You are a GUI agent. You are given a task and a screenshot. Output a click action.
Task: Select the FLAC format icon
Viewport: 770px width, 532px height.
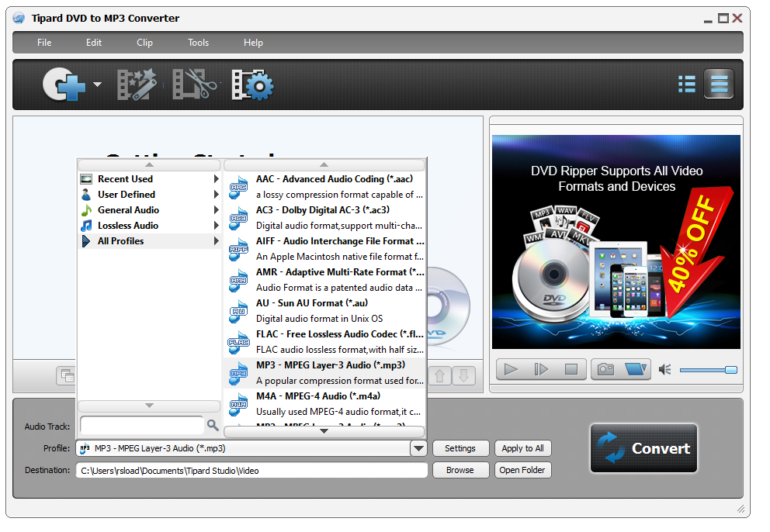pyautogui.click(x=238, y=342)
